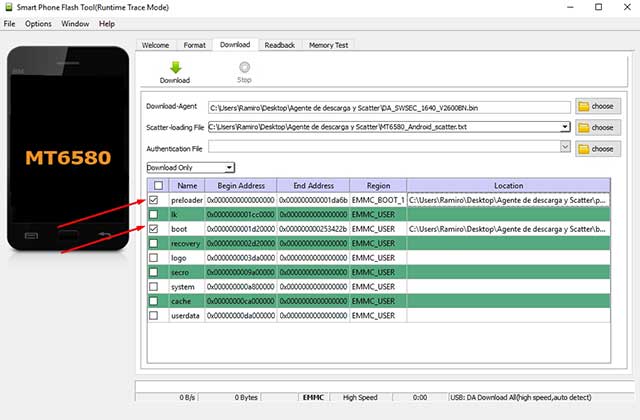Open the Download Only mode dropdown

tap(191, 167)
